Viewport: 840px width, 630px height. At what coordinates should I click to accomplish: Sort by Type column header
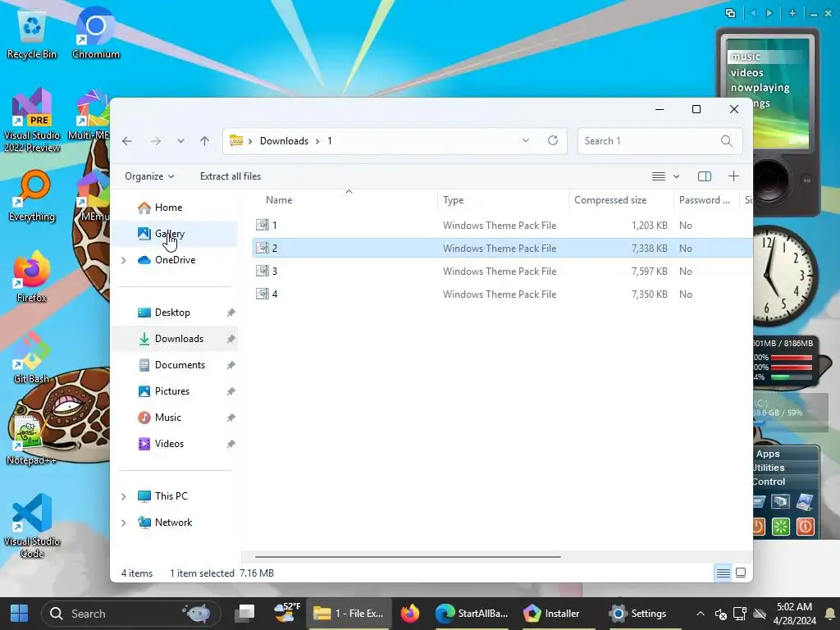453,200
